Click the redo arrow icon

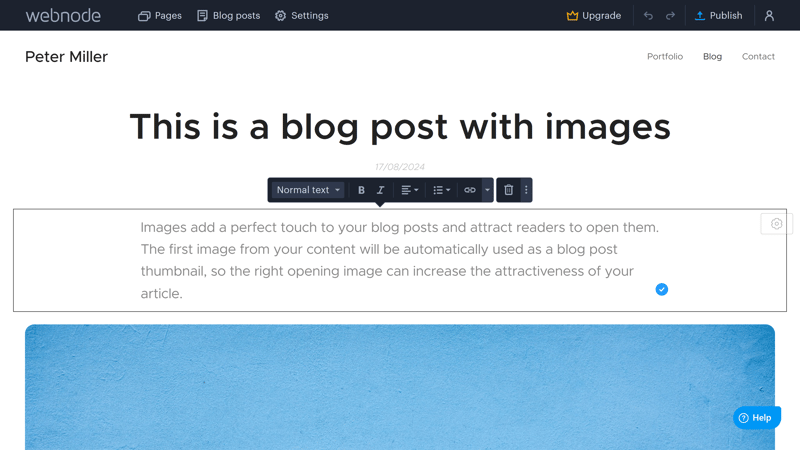[670, 16]
